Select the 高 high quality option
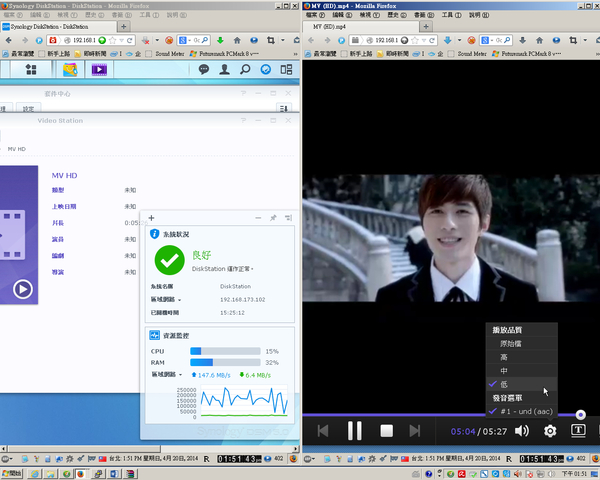 coord(503,356)
